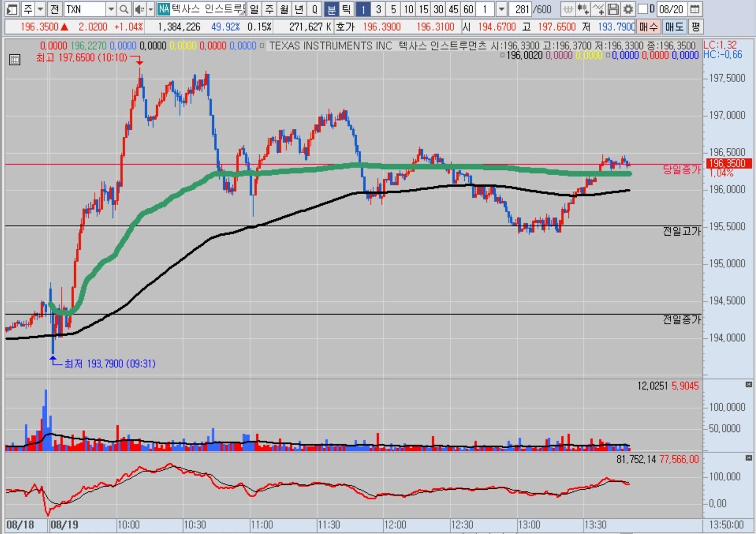Expand the interval dropdown after 60

pyautogui.click(x=501, y=9)
